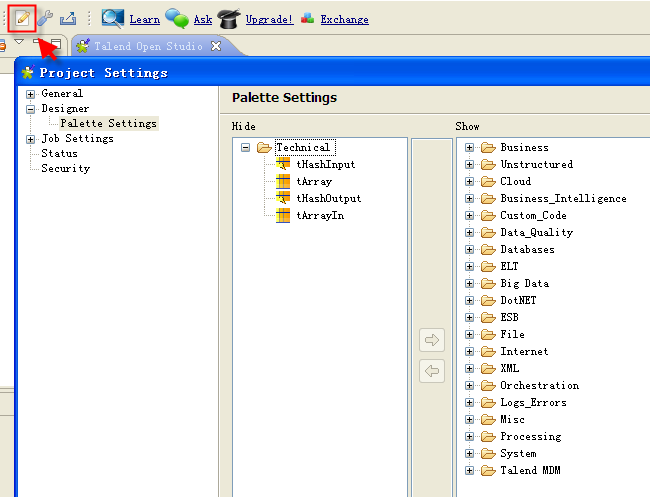Expand the Job Settings node
Screen dimensions: 650x497
point(31,139)
